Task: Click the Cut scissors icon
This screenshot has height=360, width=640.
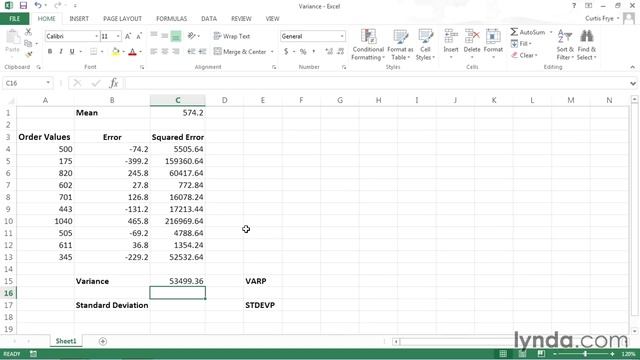Action: coord(28,32)
